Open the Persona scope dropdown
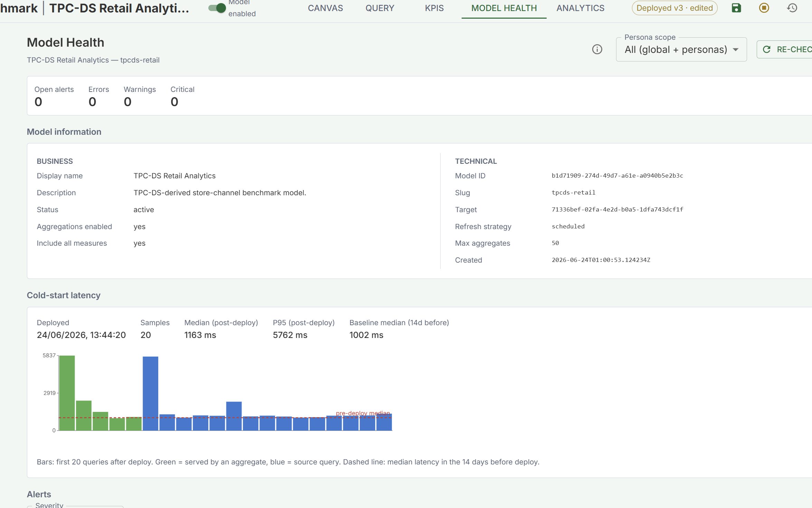 click(681, 49)
